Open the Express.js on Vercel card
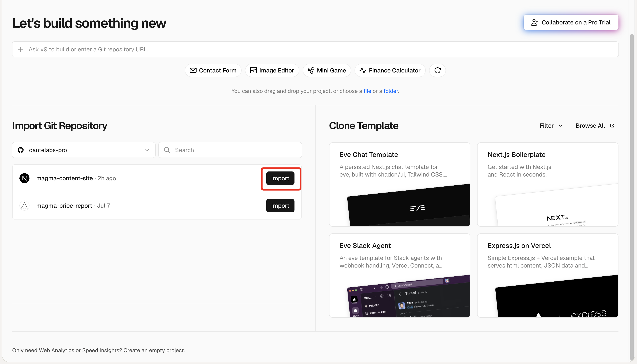 547,276
